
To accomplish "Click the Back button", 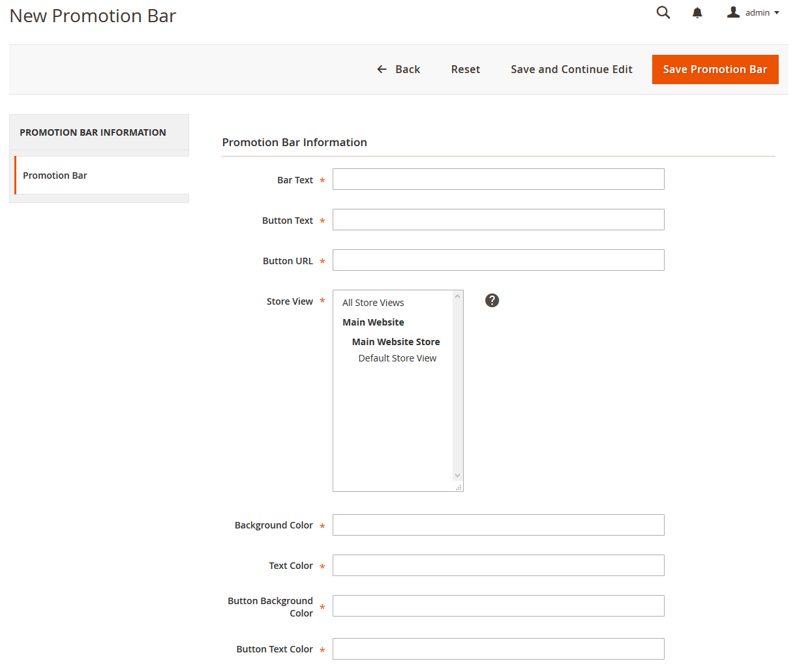I will point(398,69).
